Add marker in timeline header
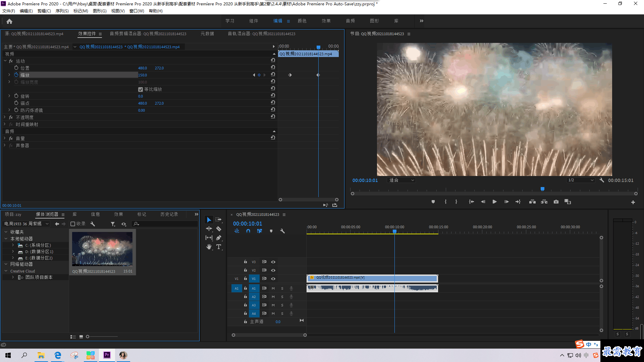Image resolution: width=644 pixels, height=362 pixels. click(271, 231)
